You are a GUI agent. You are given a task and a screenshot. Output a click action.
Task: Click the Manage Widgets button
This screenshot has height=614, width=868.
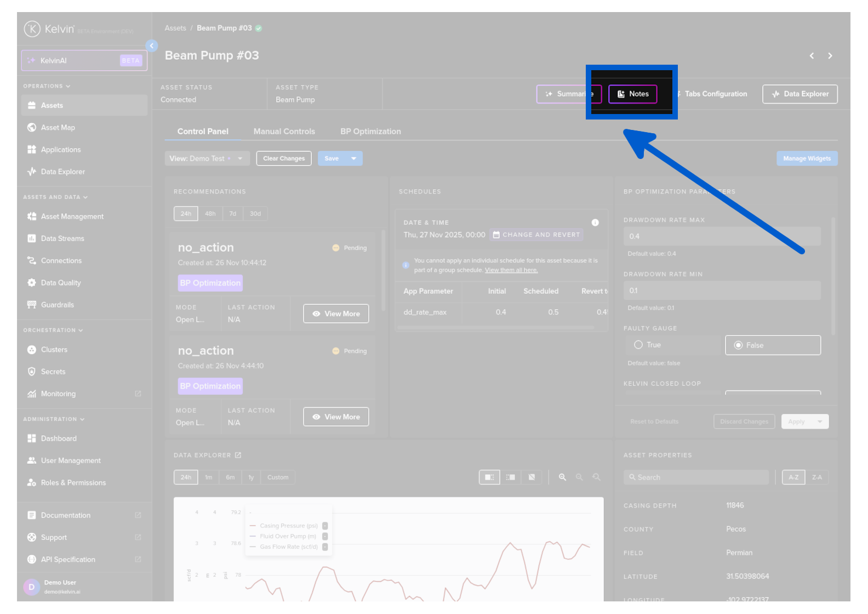[x=807, y=158]
